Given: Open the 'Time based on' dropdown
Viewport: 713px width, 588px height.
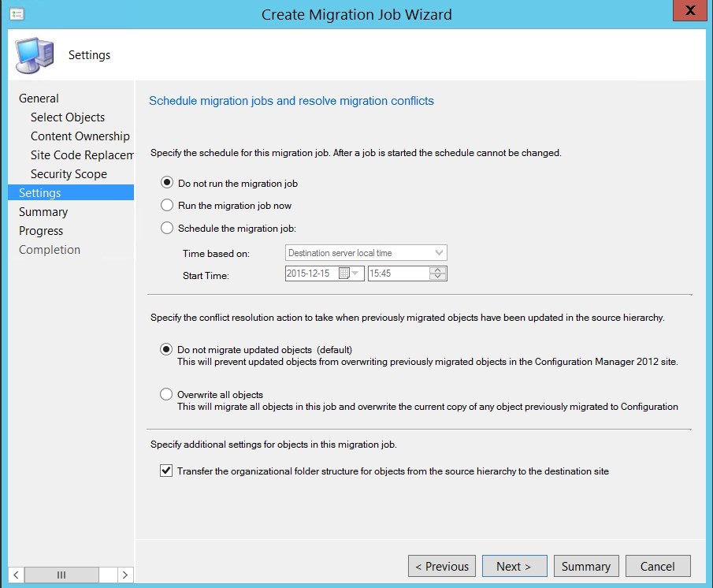Looking at the screenshot, I should point(440,252).
